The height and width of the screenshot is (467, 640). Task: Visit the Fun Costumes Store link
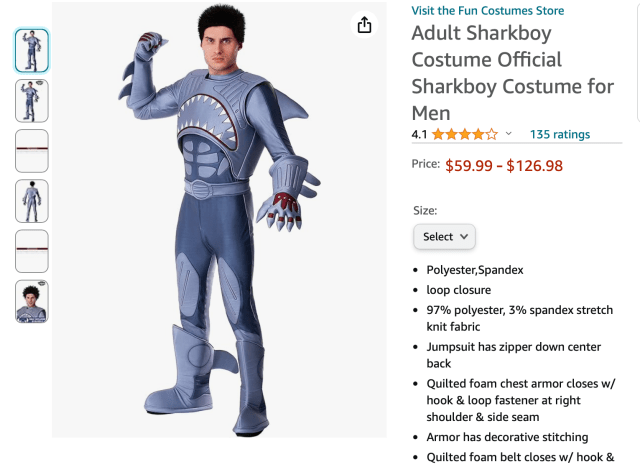click(x=488, y=11)
